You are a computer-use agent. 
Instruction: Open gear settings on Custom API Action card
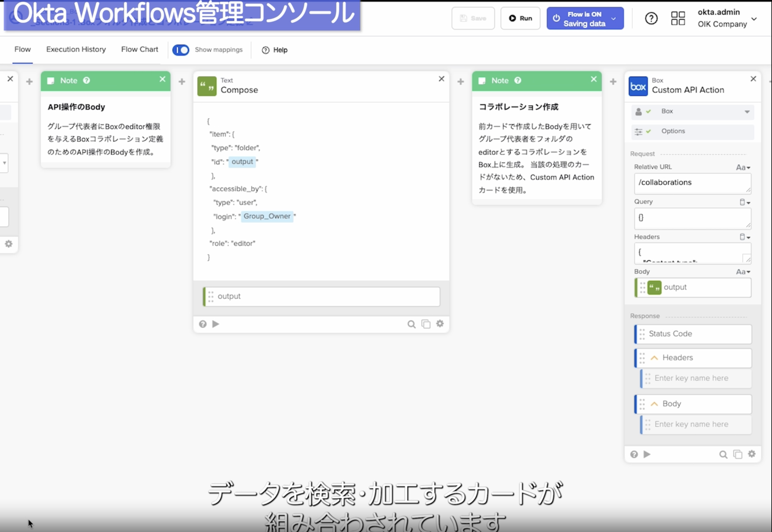click(x=752, y=454)
